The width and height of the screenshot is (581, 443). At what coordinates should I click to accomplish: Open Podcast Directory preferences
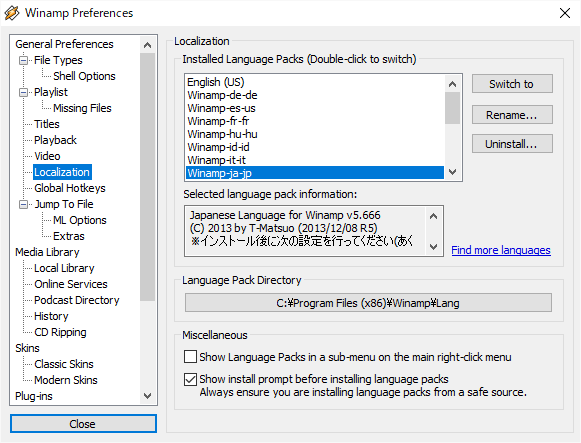(77, 300)
